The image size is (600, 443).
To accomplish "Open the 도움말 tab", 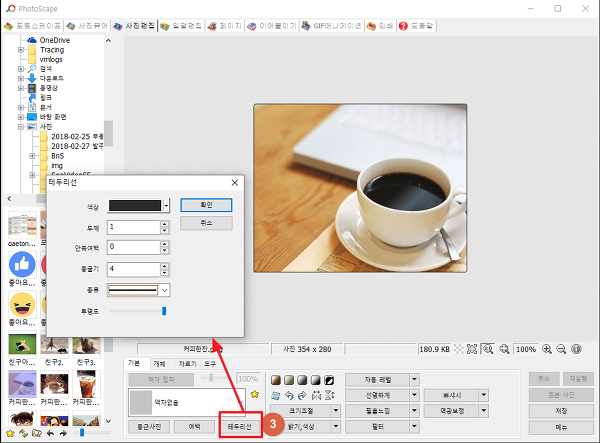I will click(x=416, y=26).
